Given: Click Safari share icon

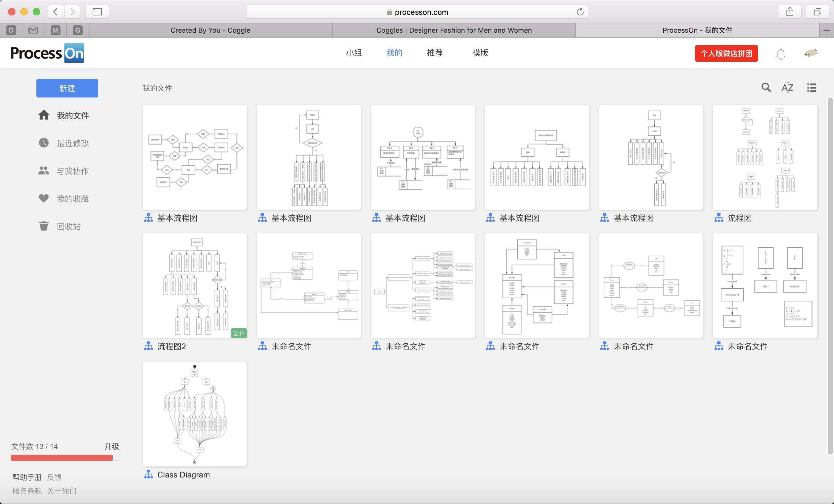Looking at the screenshot, I should [789, 12].
